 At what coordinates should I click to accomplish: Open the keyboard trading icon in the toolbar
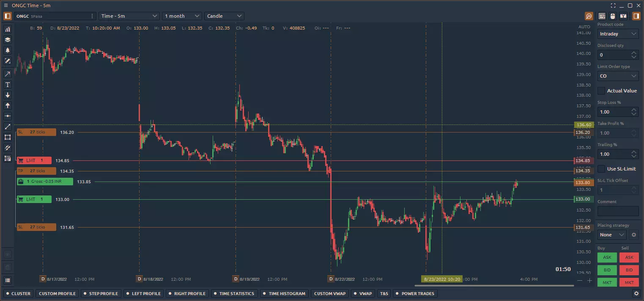pyautogui.click(x=602, y=16)
